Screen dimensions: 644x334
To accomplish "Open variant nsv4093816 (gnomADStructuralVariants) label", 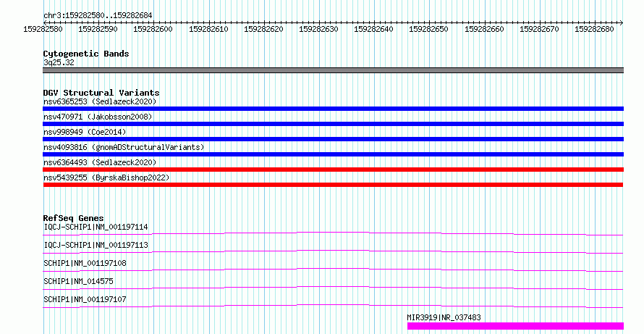I will point(124,147).
